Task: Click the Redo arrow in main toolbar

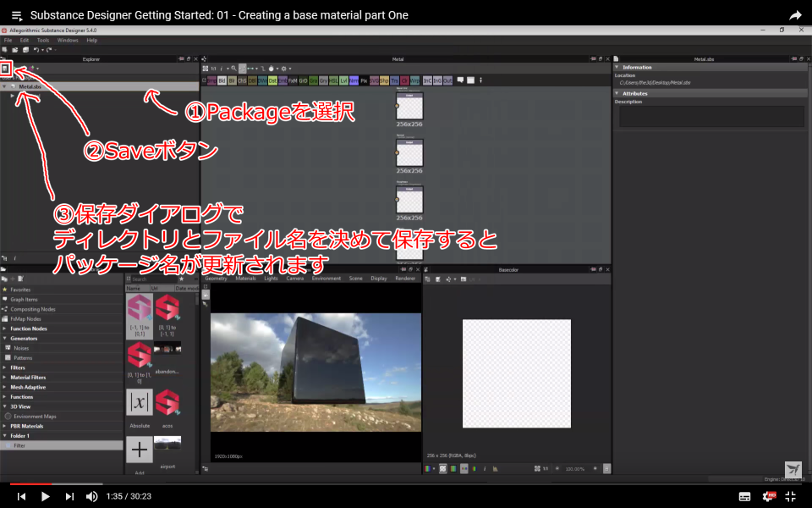Action: point(49,50)
